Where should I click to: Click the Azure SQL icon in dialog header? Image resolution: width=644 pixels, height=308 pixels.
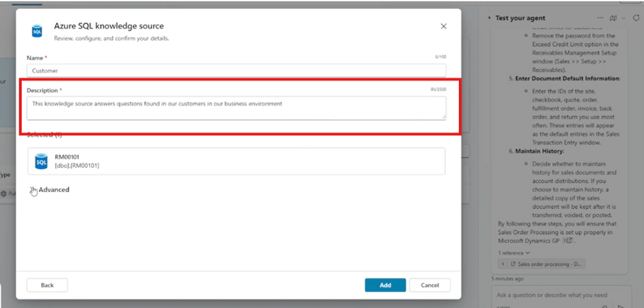37,31
